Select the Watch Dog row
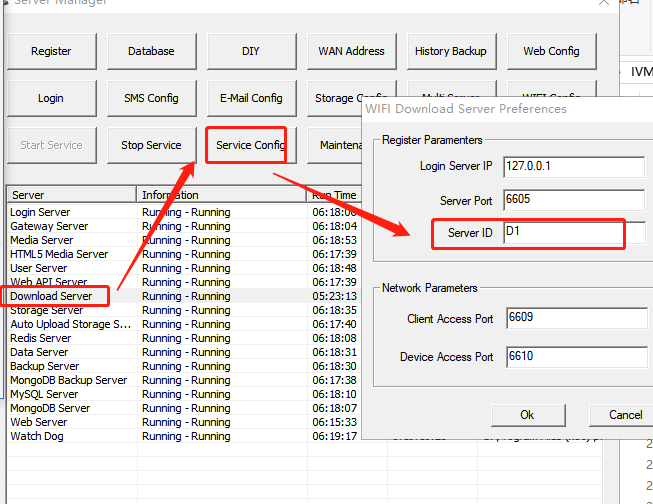 pyautogui.click(x=184, y=436)
